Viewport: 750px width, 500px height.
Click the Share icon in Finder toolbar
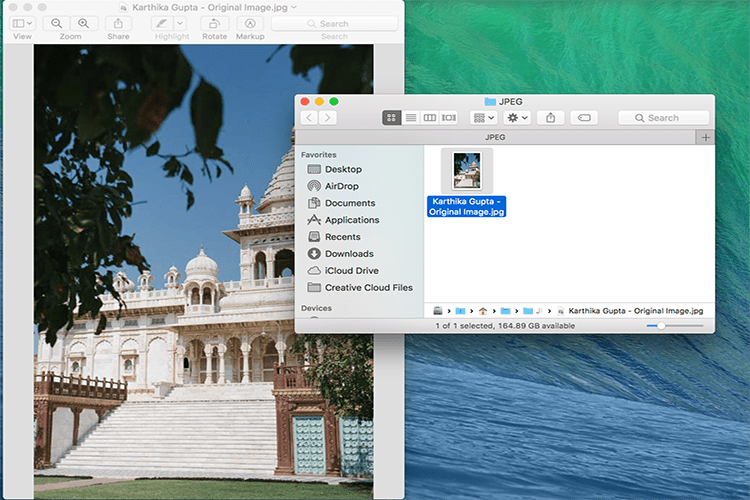coord(550,118)
